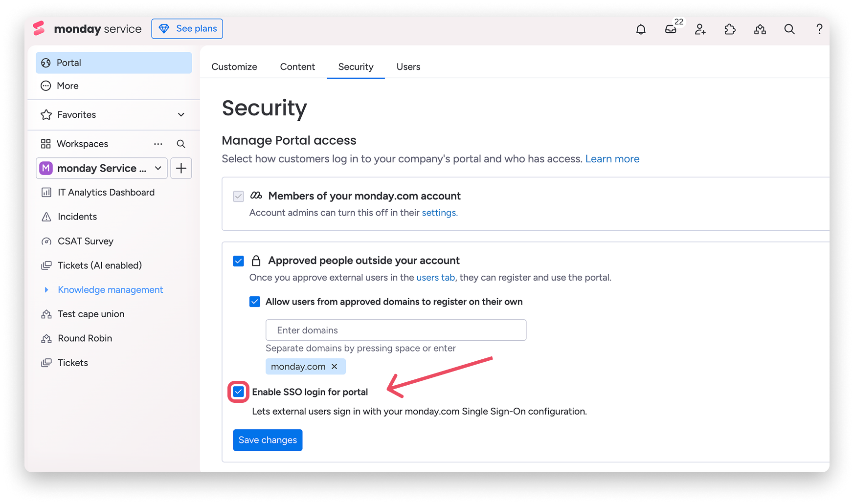Open the apps puzzle-piece icon
854x504 pixels.
point(730,29)
